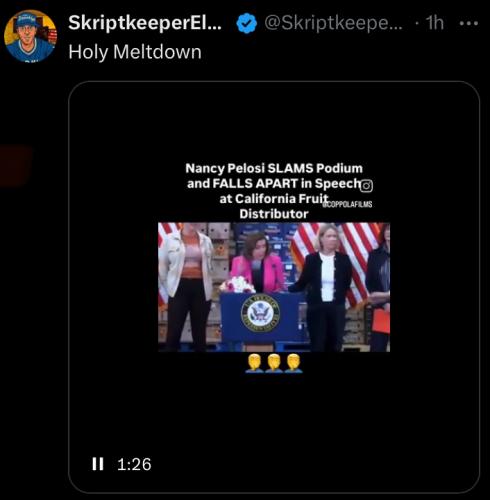Click the 1:26 video time indicator
490x500 pixels.
coord(134,464)
